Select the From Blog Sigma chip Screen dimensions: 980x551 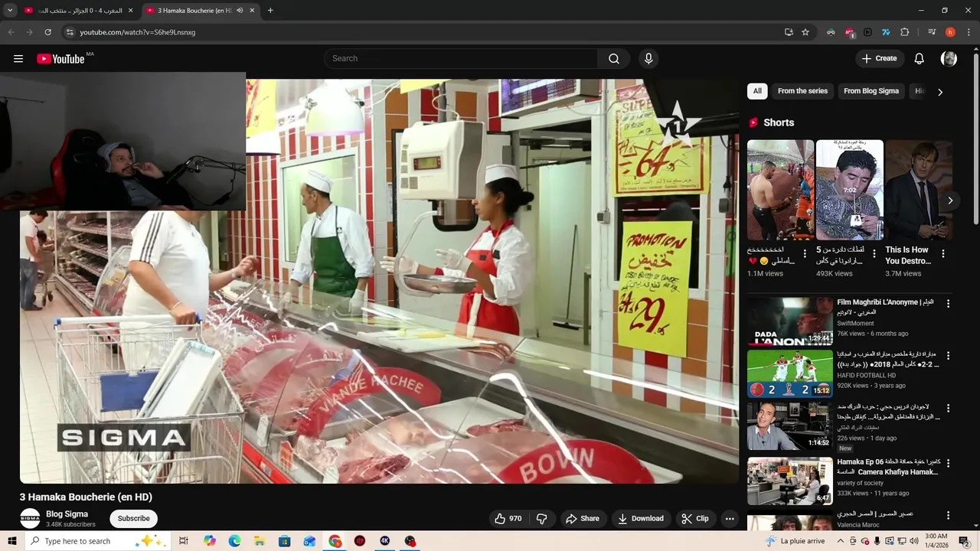pyautogui.click(x=871, y=91)
